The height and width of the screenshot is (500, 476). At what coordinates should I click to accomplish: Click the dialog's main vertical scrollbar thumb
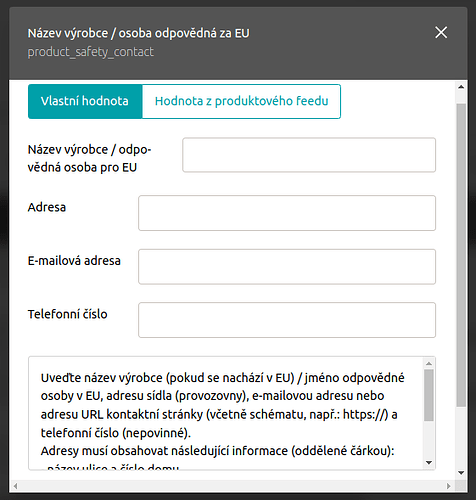pyautogui.click(x=461, y=255)
